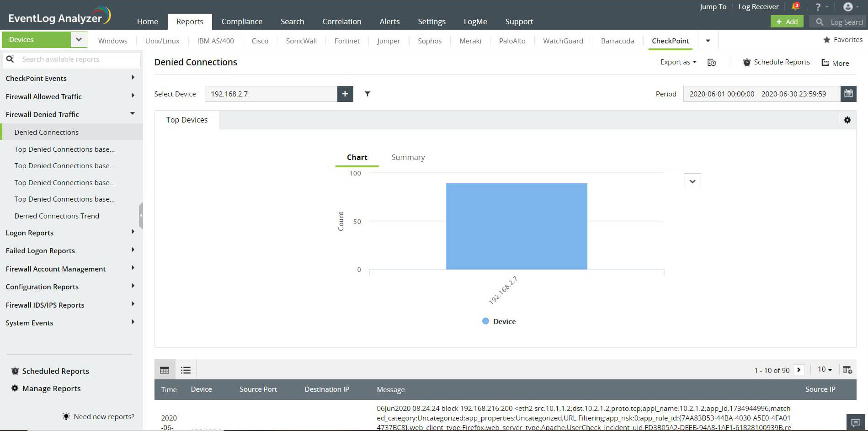Expand System Events section
Viewport: 868px width, 431px height.
pyautogui.click(x=133, y=322)
